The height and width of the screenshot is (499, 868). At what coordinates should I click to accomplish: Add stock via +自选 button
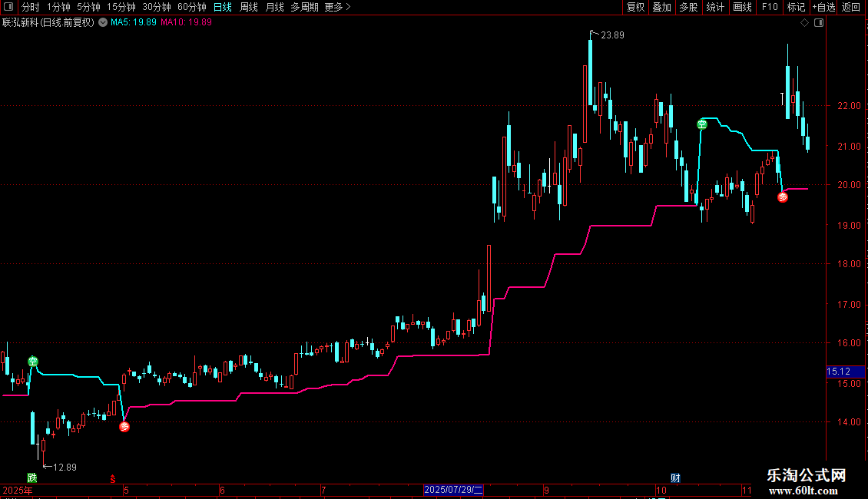click(x=823, y=7)
